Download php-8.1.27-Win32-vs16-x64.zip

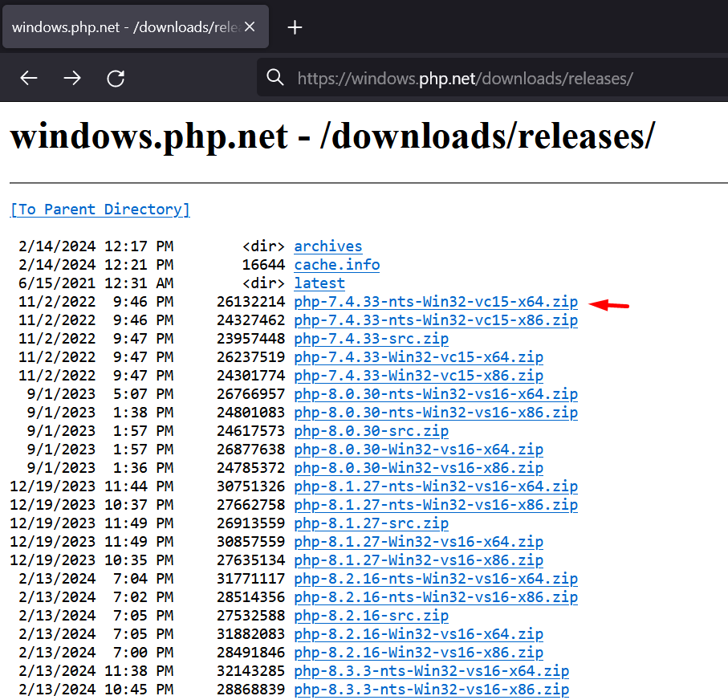418,542
